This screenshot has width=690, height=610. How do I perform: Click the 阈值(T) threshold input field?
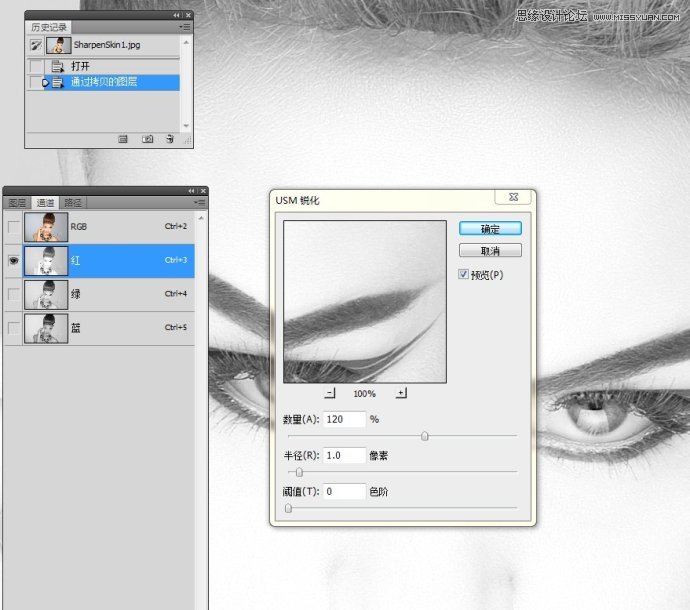coord(344,492)
